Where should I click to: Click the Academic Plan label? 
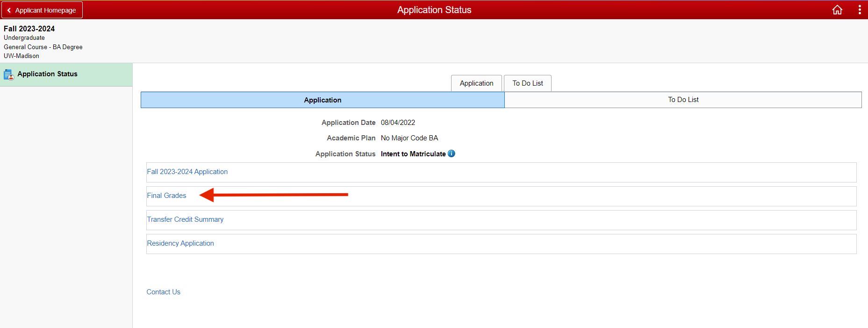click(351, 138)
